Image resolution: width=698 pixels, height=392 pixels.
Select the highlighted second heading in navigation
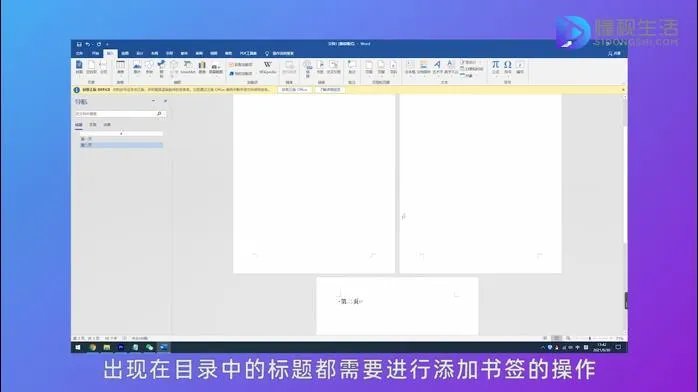click(x=121, y=145)
